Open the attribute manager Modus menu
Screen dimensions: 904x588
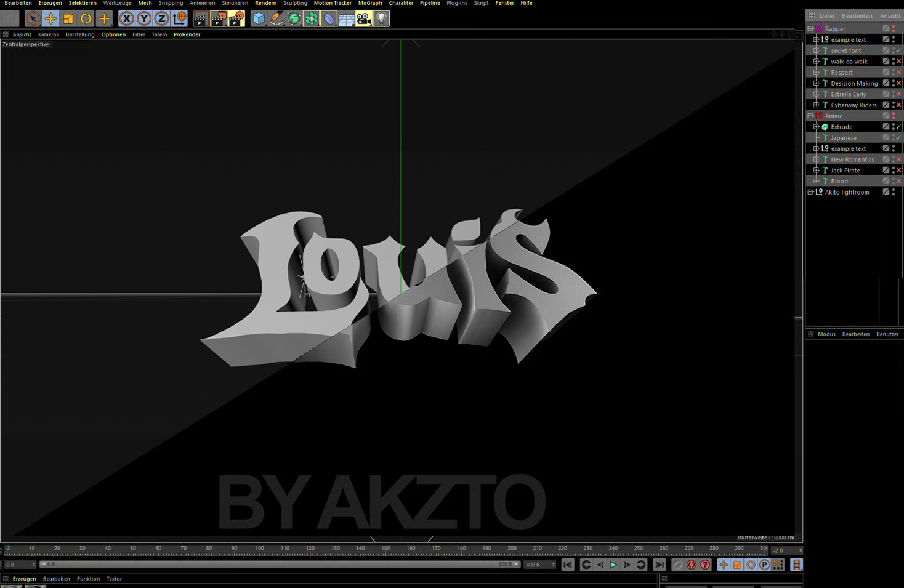[826, 334]
